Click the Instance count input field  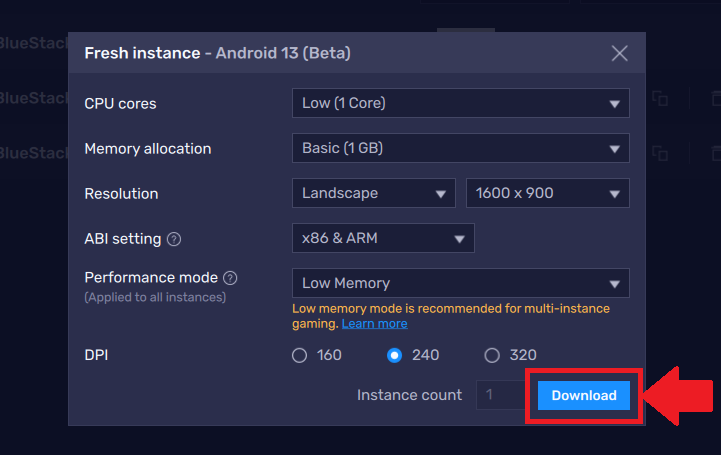[501, 395]
